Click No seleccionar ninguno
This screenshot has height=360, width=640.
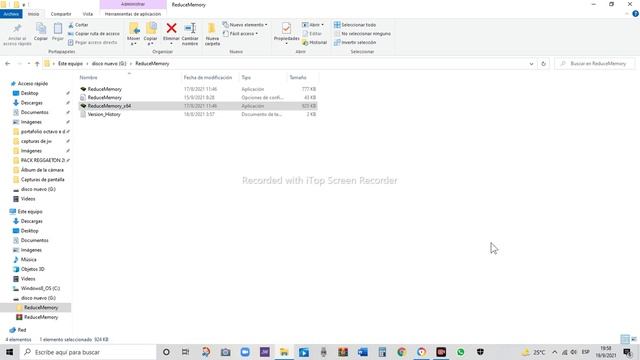362,33
